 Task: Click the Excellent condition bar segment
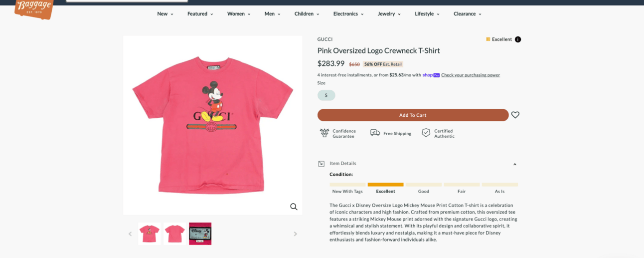pos(385,185)
